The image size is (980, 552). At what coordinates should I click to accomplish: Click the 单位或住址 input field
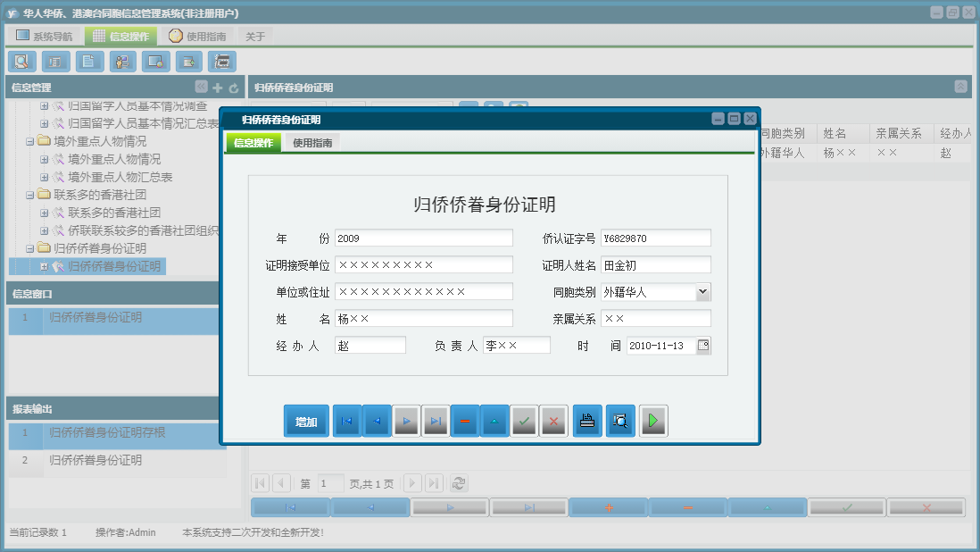click(x=424, y=292)
